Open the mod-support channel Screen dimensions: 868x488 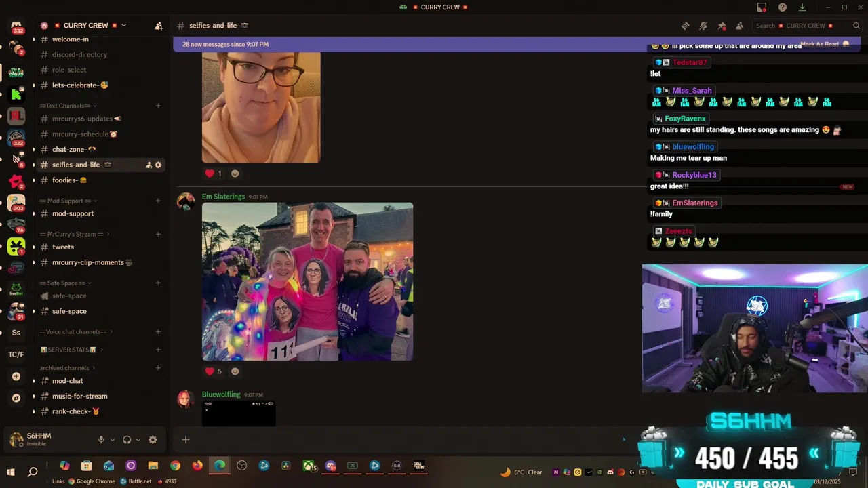tap(73, 213)
